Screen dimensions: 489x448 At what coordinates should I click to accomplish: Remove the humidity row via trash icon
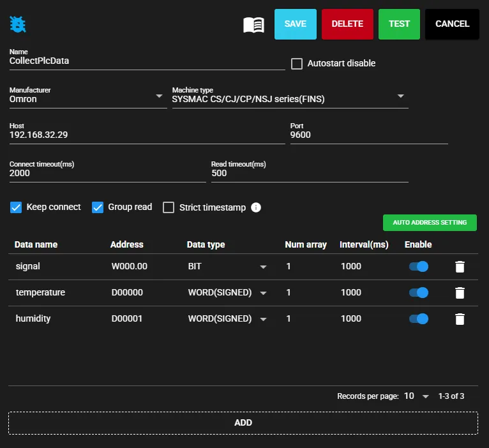pos(460,319)
